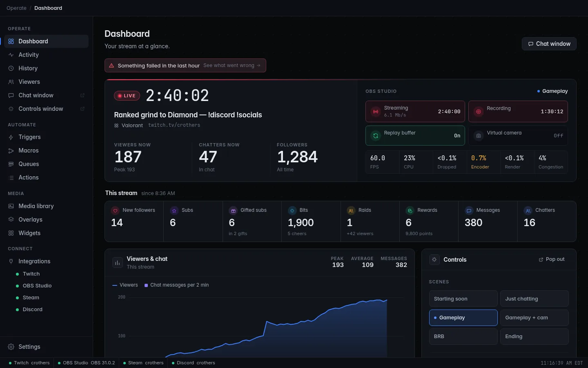Click the Bits stat card
Image resolution: width=588 pixels, height=368 pixels.
pyautogui.click(x=311, y=221)
